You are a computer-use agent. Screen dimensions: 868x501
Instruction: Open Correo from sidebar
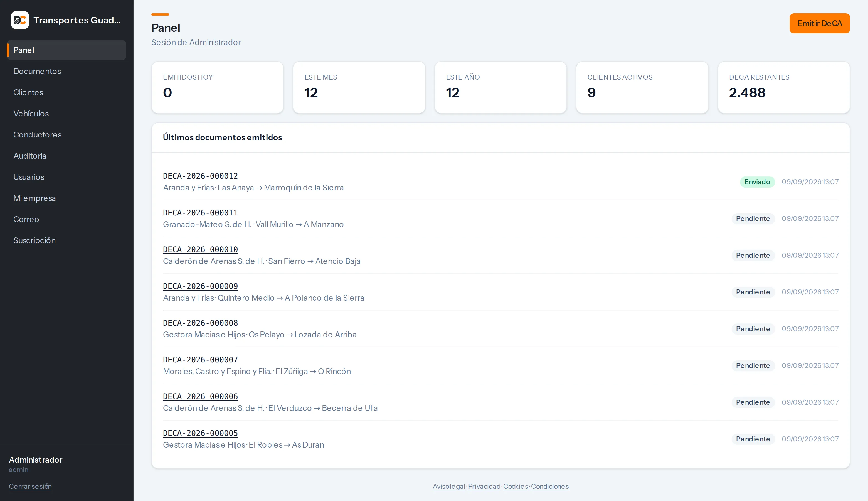pyautogui.click(x=66, y=219)
